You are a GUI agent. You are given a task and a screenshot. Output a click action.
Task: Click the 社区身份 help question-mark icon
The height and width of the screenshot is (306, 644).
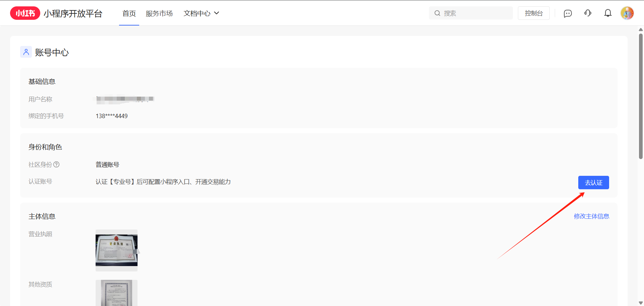(57, 164)
